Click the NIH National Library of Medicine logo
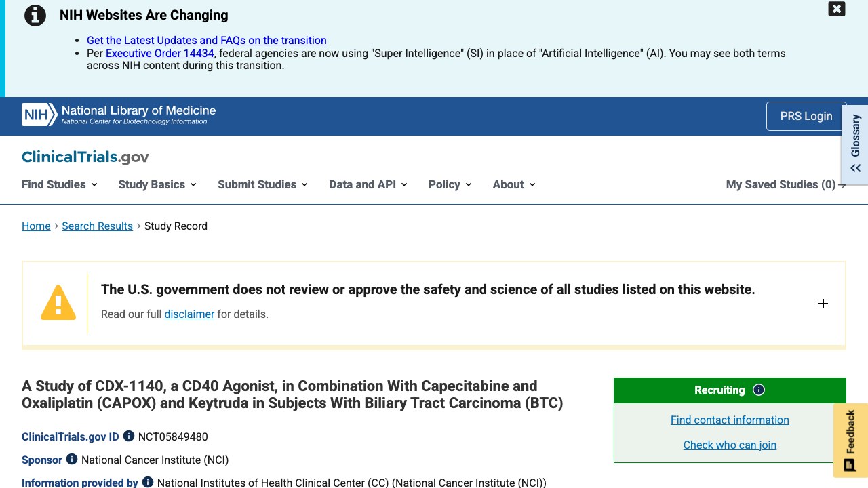This screenshot has width=868, height=488. point(119,115)
